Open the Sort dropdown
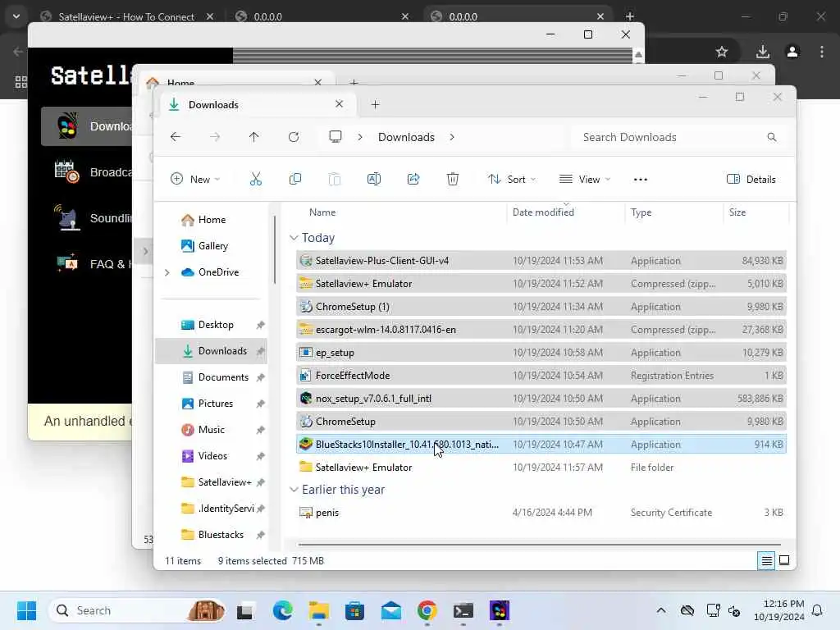Screen dimensions: 840x630 (512, 179)
